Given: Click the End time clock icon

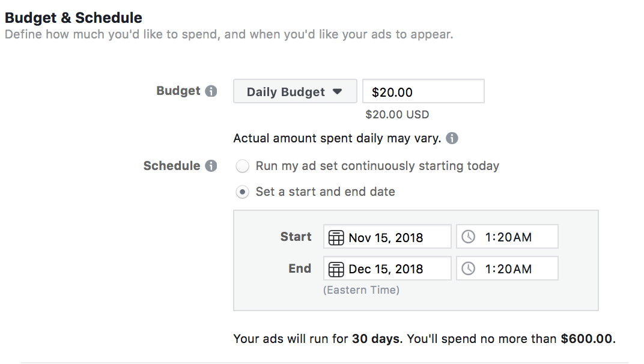Looking at the screenshot, I should [x=468, y=268].
